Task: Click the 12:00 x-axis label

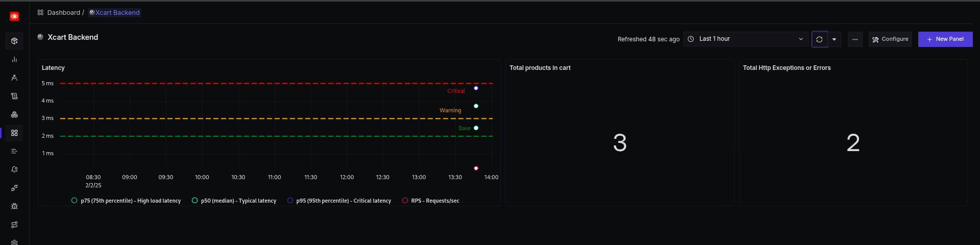Action: [x=347, y=177]
